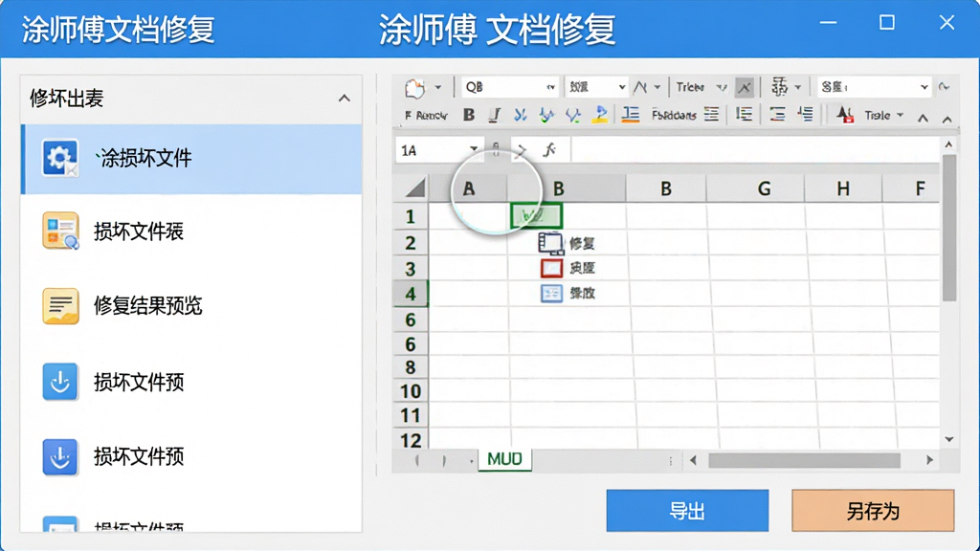This screenshot has width=980, height=551.
Task: Open the font size combo box next to QB
Action: (x=596, y=87)
